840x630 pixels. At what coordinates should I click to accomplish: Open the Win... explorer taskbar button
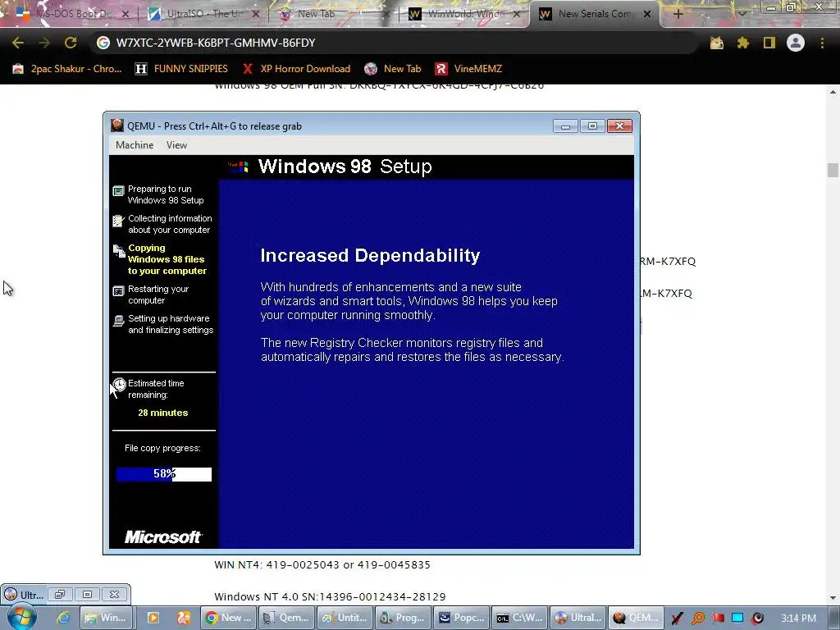point(106,618)
